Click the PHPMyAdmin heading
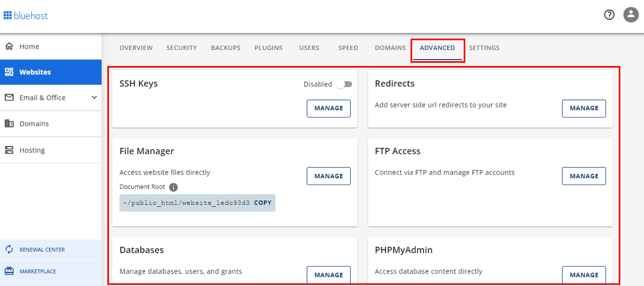 point(404,250)
